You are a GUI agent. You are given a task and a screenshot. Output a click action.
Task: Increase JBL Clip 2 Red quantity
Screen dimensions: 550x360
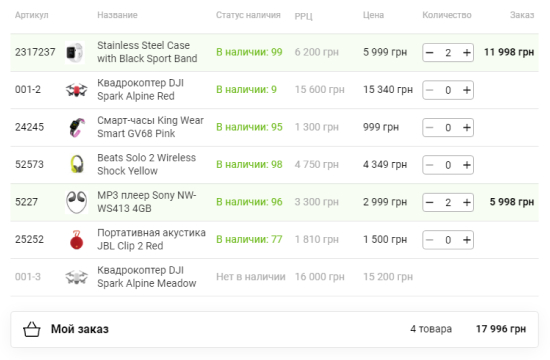pos(466,240)
